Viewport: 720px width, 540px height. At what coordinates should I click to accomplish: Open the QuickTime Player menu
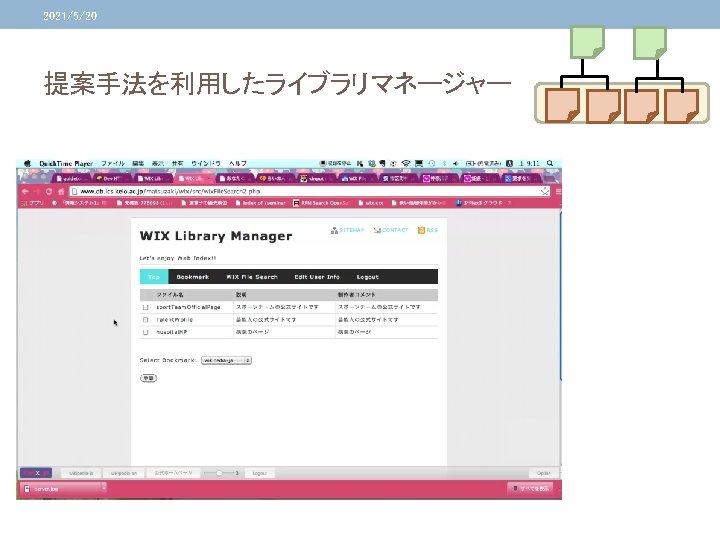(x=66, y=163)
